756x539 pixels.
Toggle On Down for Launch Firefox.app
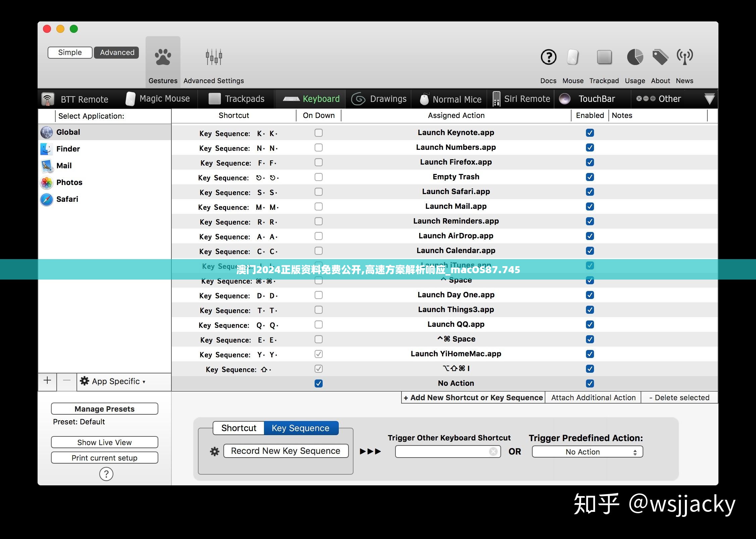pos(319,162)
